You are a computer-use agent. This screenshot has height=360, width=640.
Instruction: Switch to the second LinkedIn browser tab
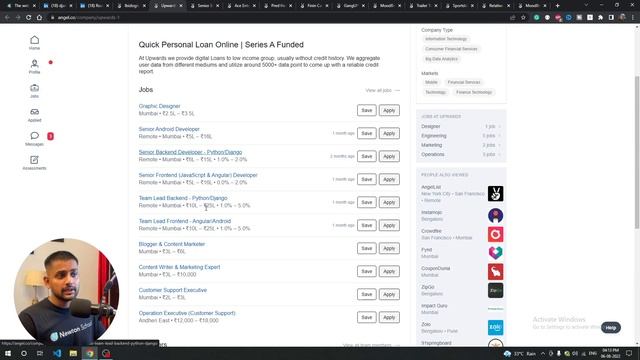click(94, 6)
